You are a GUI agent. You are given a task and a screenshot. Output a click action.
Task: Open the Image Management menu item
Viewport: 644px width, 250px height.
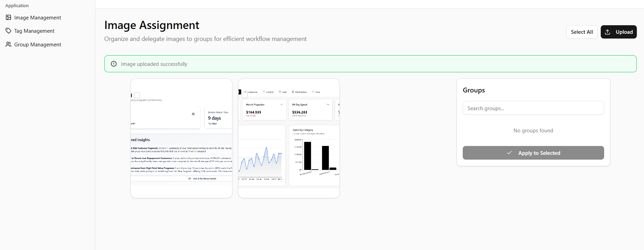tap(37, 18)
